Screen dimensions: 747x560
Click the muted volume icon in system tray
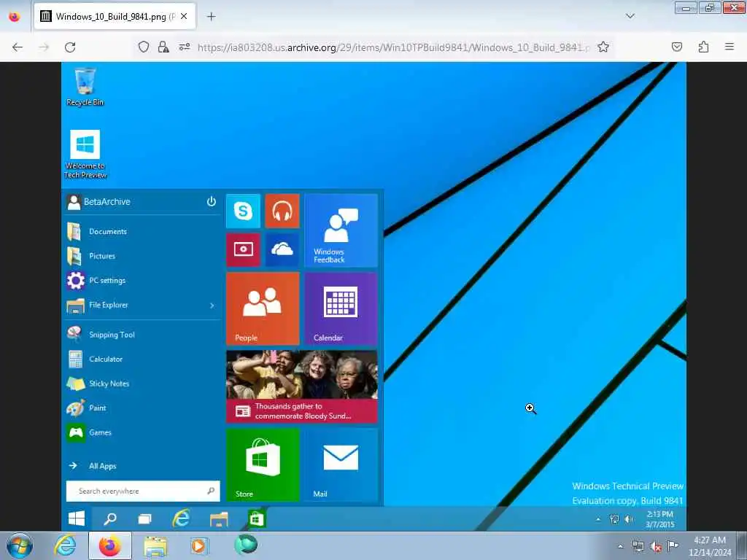tap(656, 547)
